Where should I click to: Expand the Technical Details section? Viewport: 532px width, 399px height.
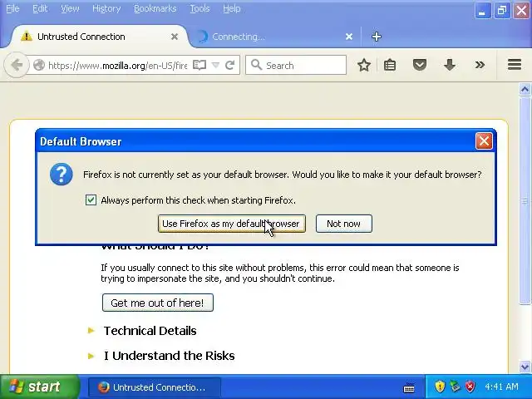tap(150, 331)
